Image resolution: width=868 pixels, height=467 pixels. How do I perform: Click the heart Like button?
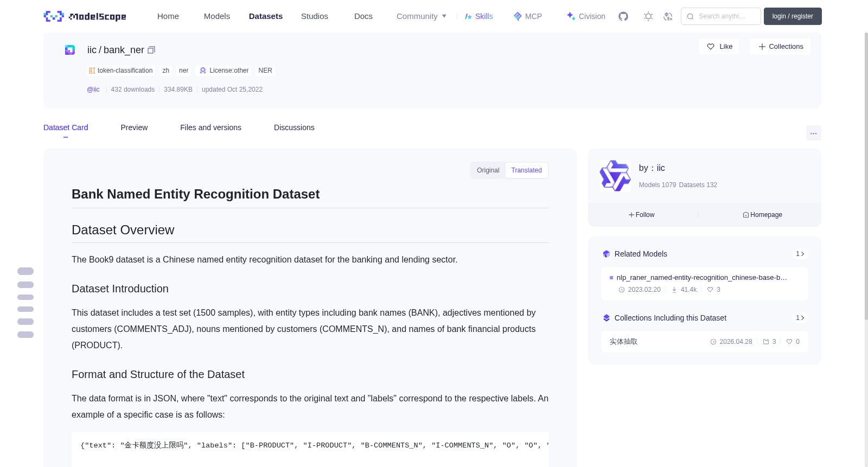(719, 47)
